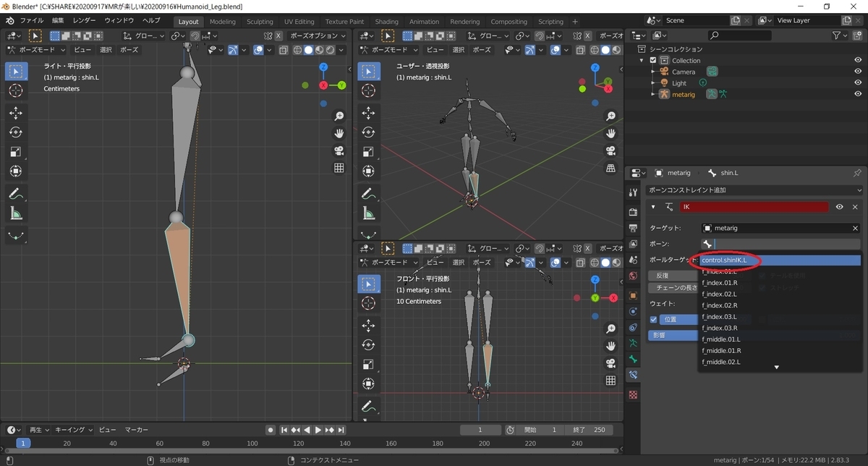Clear the metarig target with X button
The width and height of the screenshot is (868, 466).
pos(855,228)
